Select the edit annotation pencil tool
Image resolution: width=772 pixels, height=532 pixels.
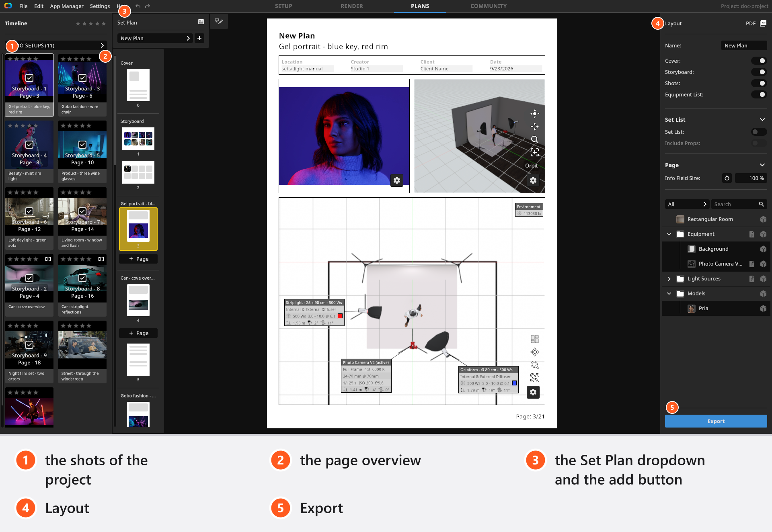[219, 21]
